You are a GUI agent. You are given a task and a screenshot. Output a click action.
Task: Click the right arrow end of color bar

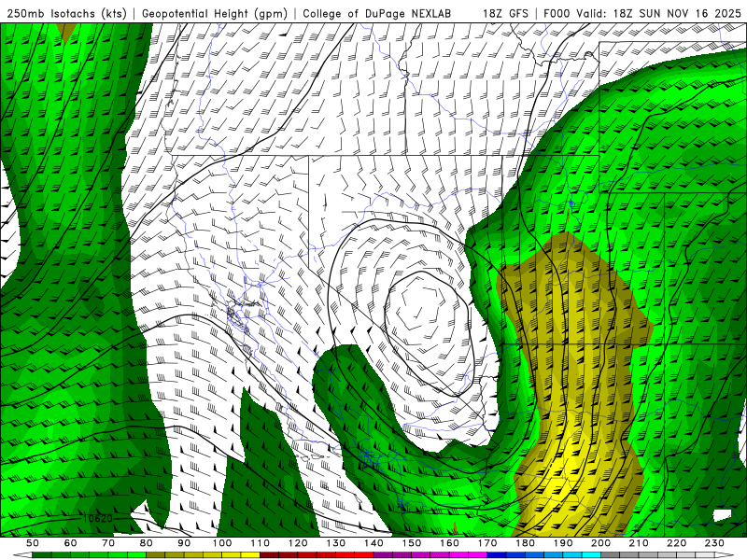tap(725, 554)
